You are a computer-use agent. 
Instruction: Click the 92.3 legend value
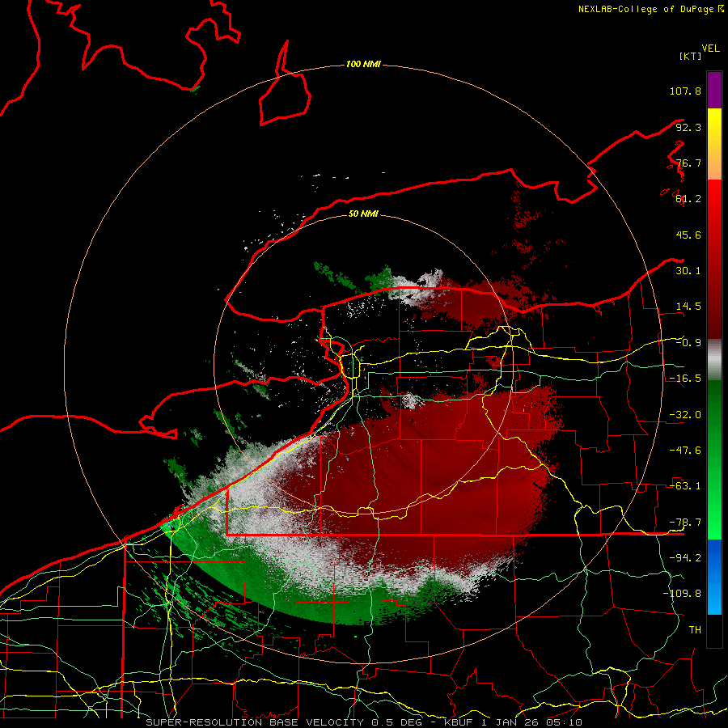(688, 127)
